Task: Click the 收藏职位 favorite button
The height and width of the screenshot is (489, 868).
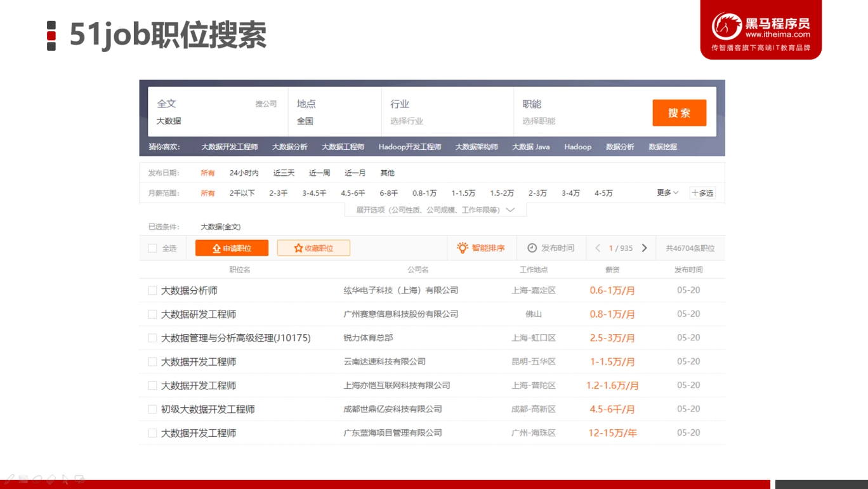Action: coord(313,248)
